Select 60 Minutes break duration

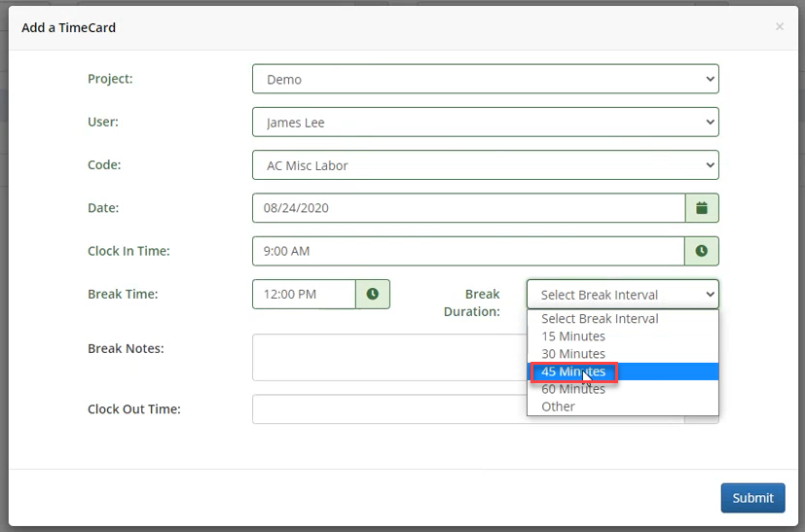[573, 389]
